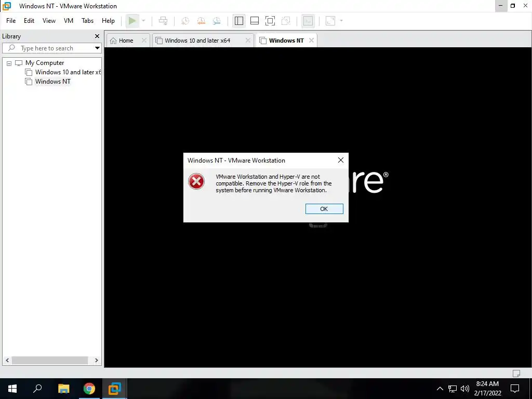Open the Tabs menu

[x=87, y=21]
